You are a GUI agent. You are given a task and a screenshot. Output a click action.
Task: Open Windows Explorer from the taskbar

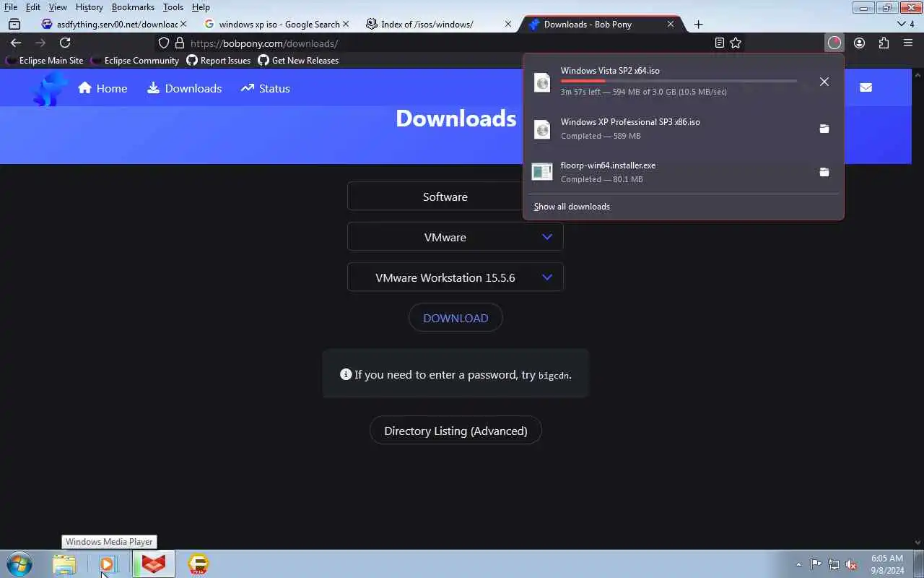[64, 564]
